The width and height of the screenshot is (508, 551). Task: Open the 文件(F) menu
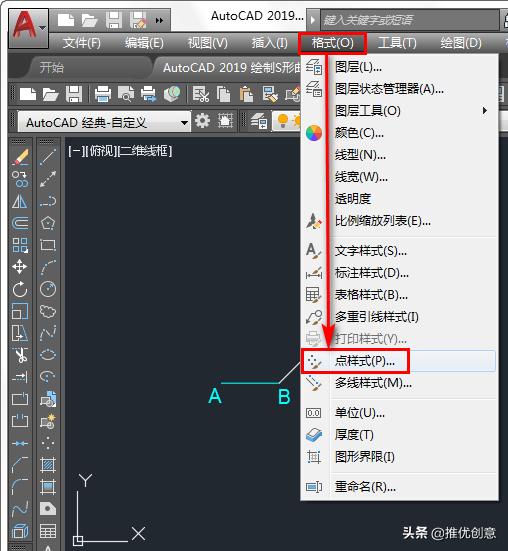point(82,43)
